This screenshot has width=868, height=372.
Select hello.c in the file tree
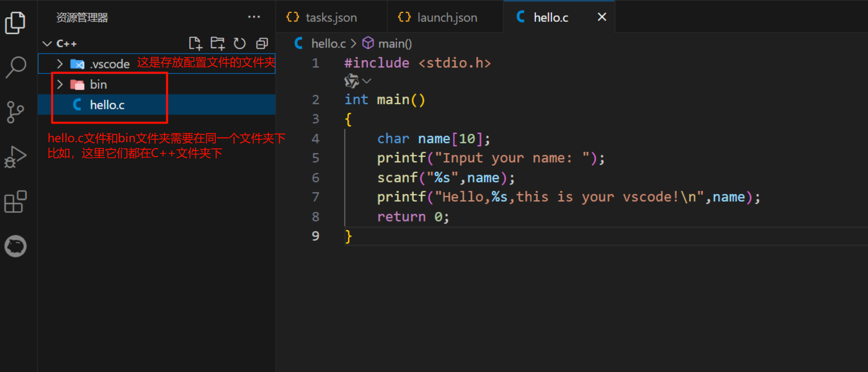(156, 105)
